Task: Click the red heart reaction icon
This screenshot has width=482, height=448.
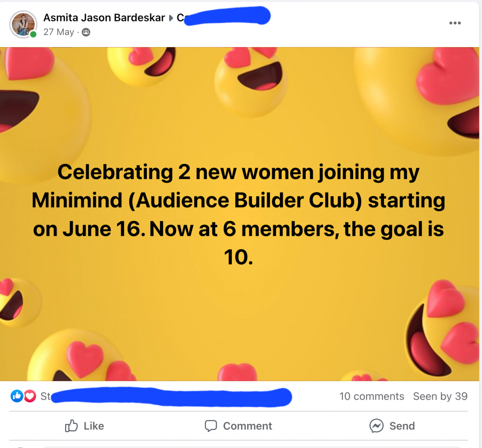Action: 30,396
